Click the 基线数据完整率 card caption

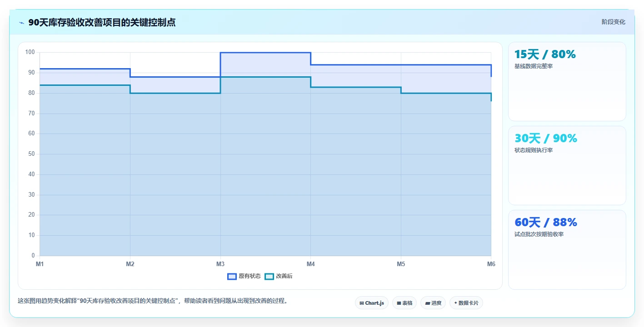coord(534,66)
